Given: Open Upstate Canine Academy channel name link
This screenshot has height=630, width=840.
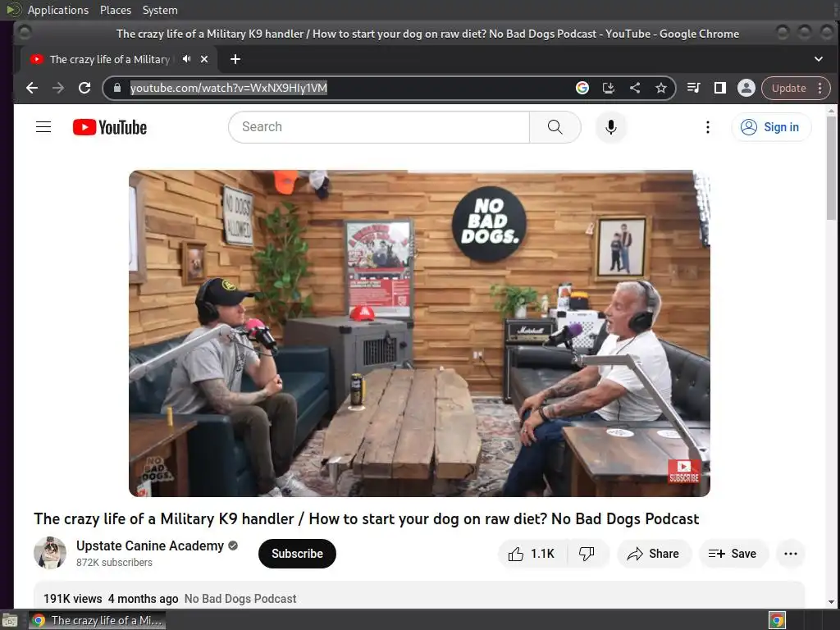Looking at the screenshot, I should point(150,546).
